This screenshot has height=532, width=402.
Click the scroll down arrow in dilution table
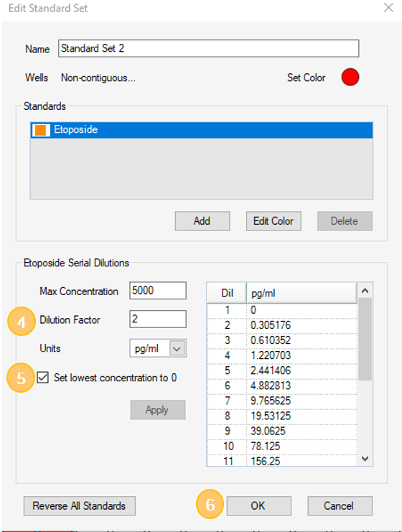tap(365, 459)
